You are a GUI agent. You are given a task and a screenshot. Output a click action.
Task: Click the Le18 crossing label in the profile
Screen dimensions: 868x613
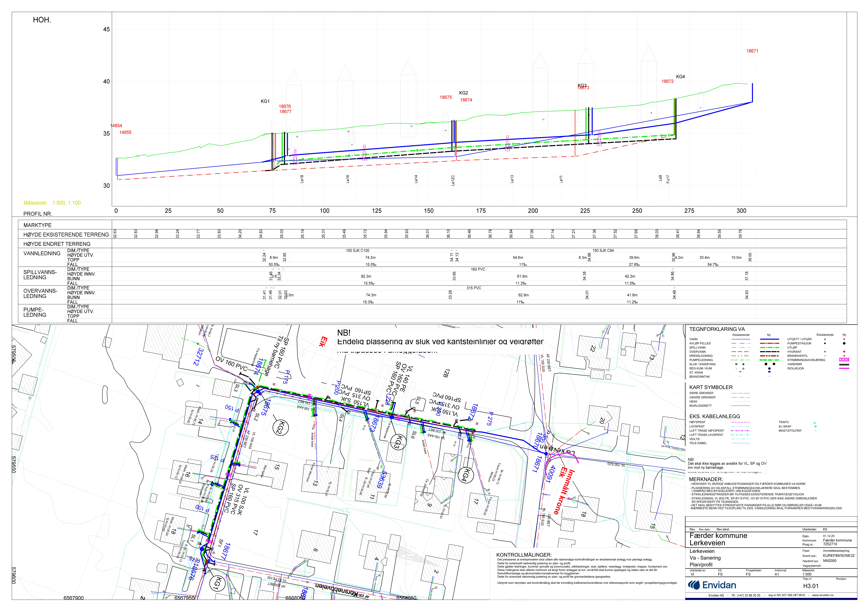(x=302, y=179)
